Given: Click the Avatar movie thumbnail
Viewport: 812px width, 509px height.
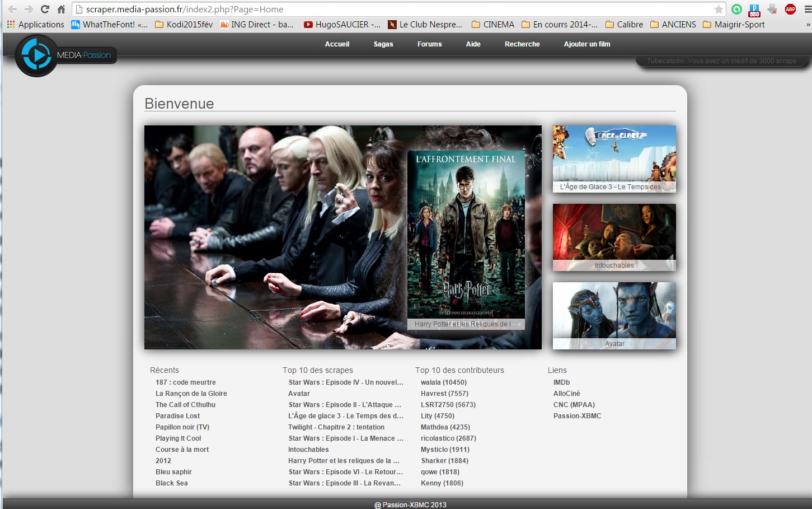Looking at the screenshot, I should click(614, 315).
